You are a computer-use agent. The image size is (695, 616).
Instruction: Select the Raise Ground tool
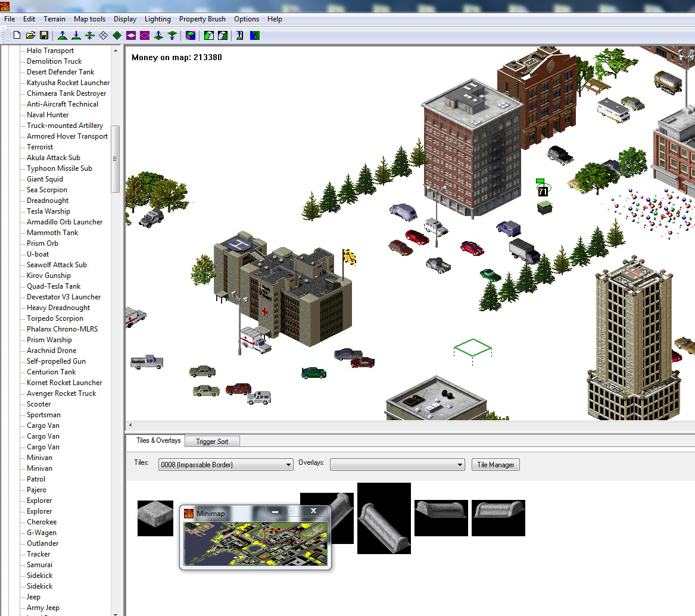63,36
